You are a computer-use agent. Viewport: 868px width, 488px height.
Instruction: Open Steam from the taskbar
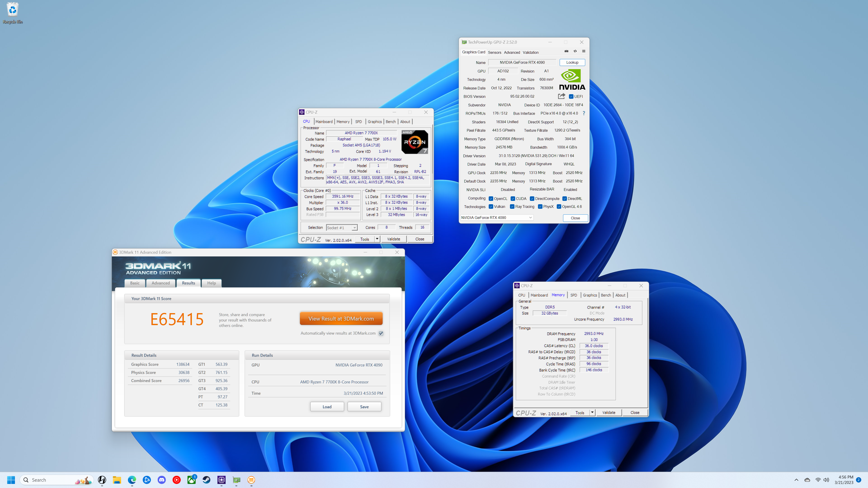tap(207, 480)
